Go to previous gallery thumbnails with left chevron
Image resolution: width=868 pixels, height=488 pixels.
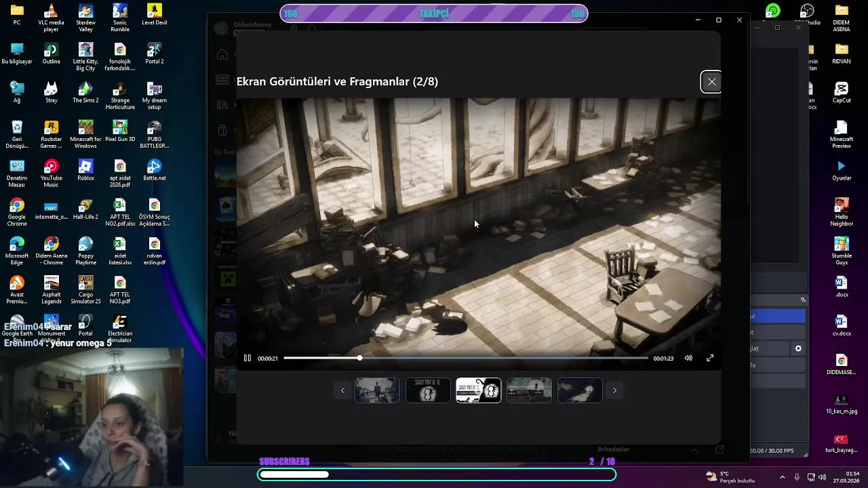coord(342,390)
